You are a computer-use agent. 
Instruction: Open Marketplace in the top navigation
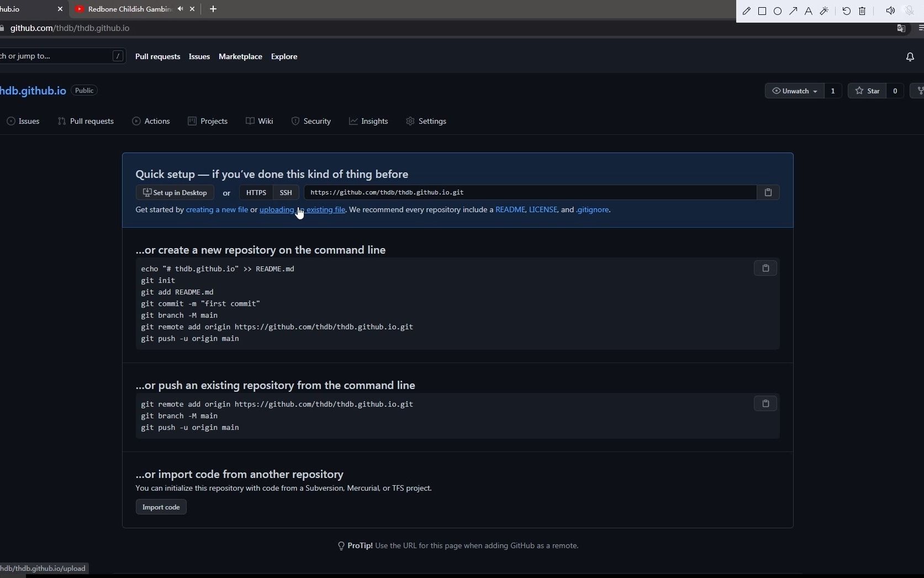[240, 56]
